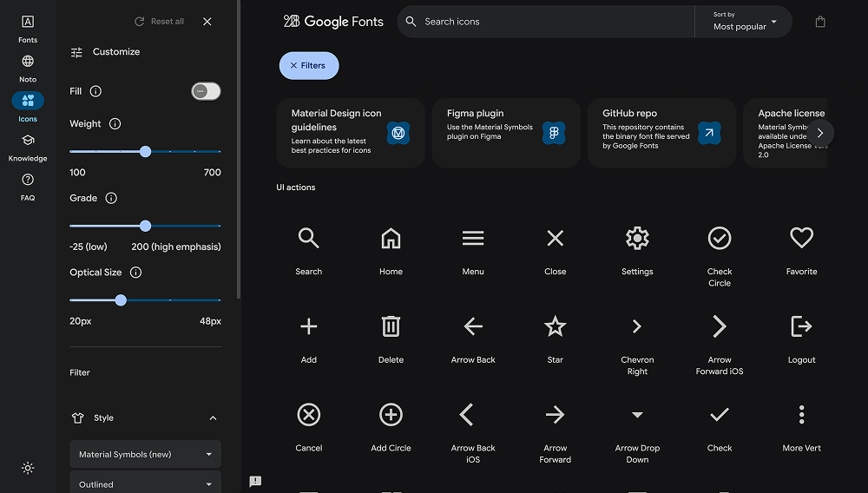868x493 pixels.
Task: Select the Add plus icon
Action: 308,326
